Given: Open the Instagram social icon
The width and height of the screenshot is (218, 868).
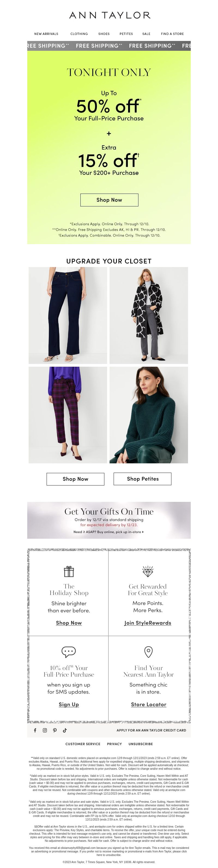Looking at the screenshot, I should coord(45,730).
